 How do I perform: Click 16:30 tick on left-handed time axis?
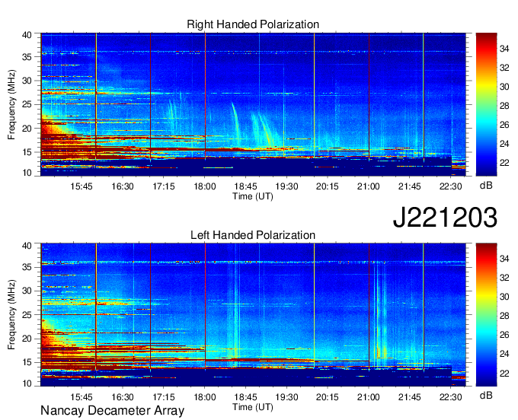pos(123,397)
